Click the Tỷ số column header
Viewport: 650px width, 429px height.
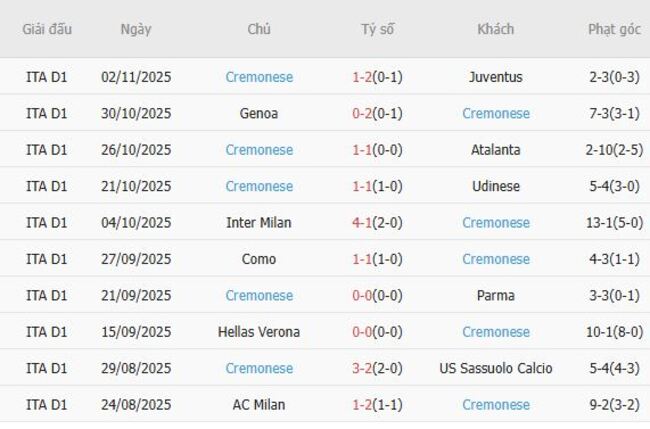[x=377, y=29]
